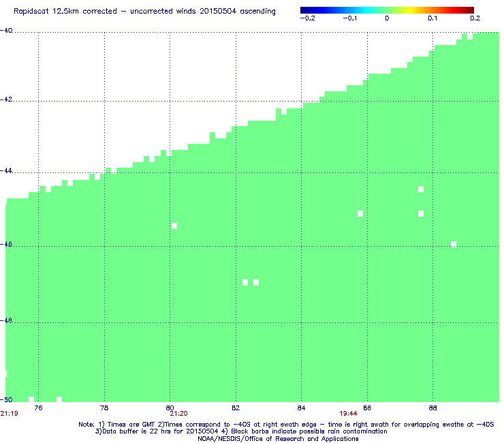The width and height of the screenshot is (504, 443).
Task: Click the '0.1' color bar label
Action: [x=432, y=18]
